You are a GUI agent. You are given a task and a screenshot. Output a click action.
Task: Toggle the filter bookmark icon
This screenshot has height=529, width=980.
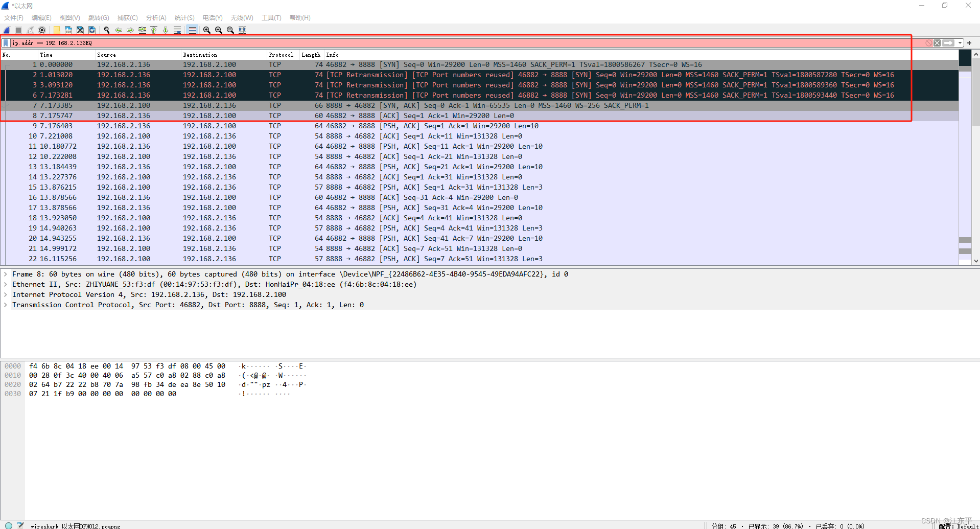(x=5, y=43)
